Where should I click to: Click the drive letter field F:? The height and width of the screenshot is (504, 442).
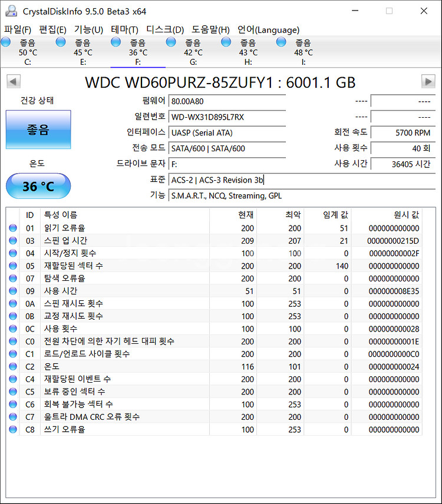[227, 164]
